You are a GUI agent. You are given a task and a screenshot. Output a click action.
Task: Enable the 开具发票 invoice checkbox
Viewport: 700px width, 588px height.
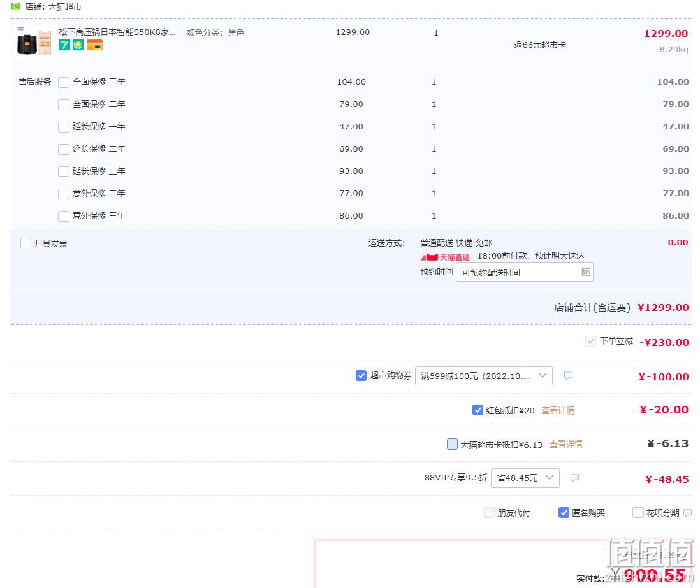tap(26, 243)
